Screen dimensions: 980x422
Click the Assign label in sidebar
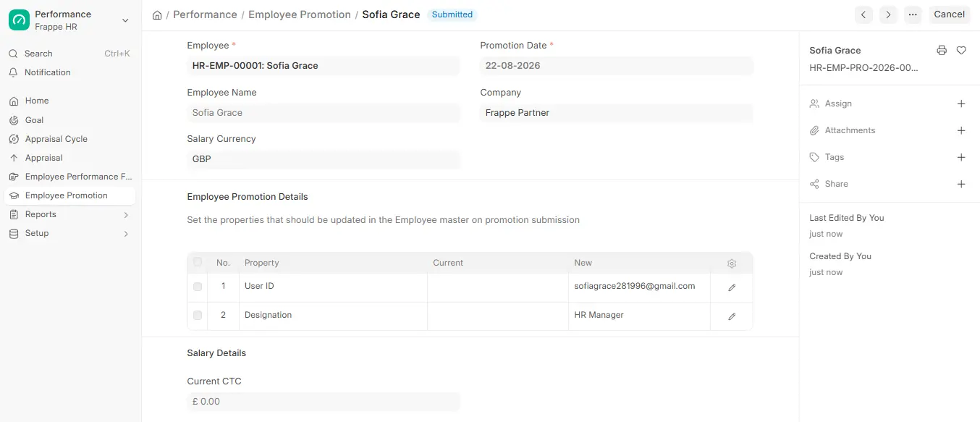coord(838,104)
